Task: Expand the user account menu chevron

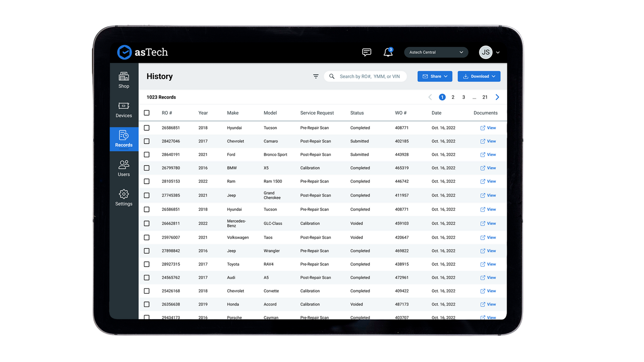Action: click(498, 53)
